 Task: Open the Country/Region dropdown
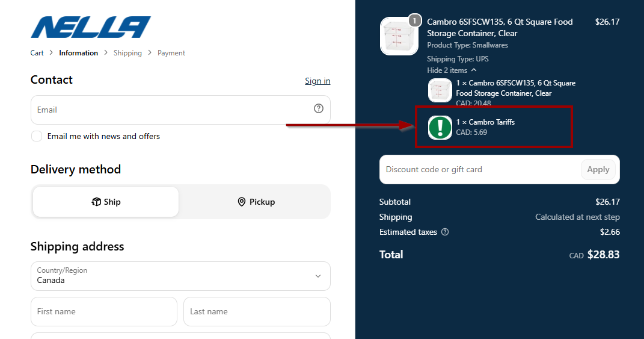[180, 276]
